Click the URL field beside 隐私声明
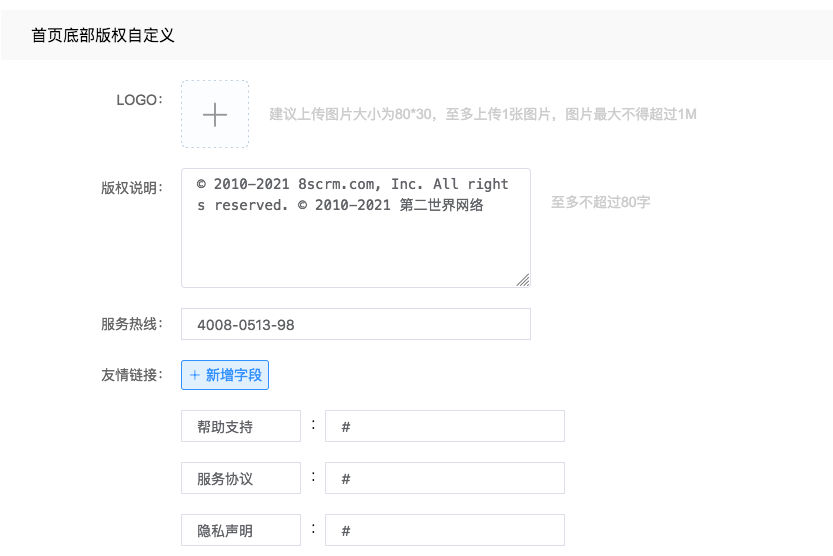Viewport: 833px width, 556px height. pyautogui.click(x=445, y=530)
